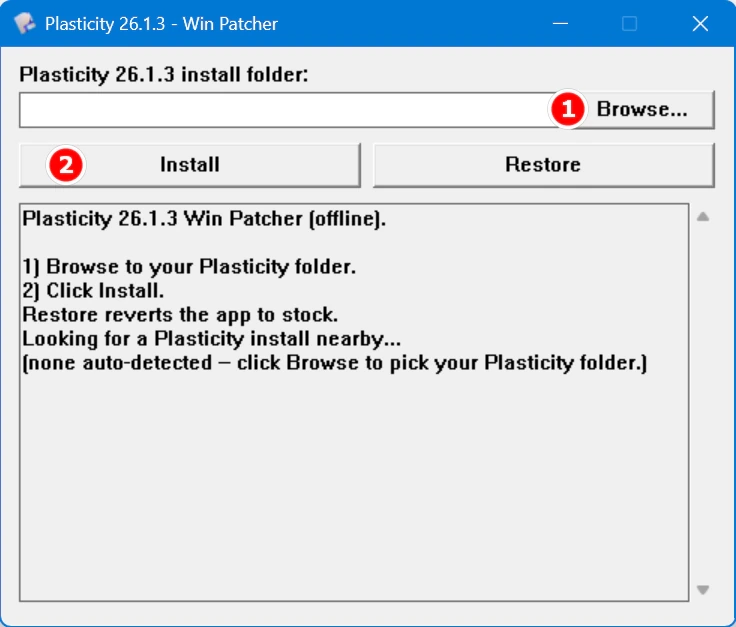Click text "2) Click Install."
The height and width of the screenshot is (627, 736).
pyautogui.click(x=93, y=291)
